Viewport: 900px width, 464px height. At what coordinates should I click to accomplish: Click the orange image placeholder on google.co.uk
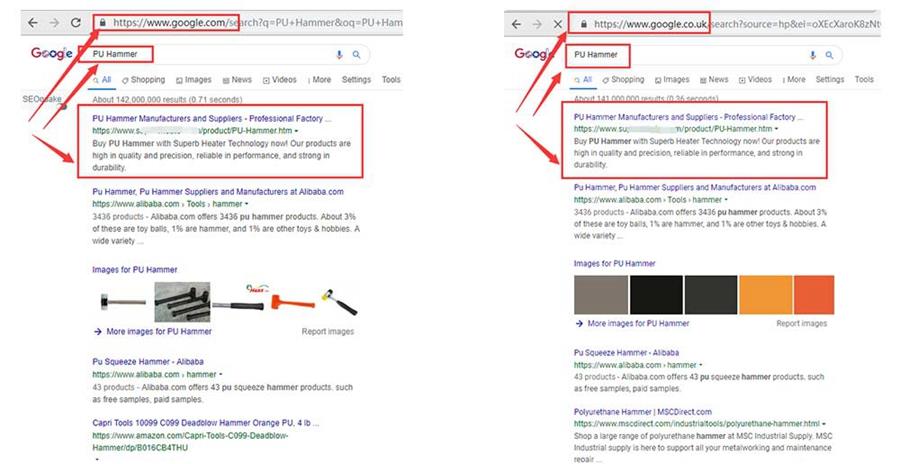(x=767, y=294)
